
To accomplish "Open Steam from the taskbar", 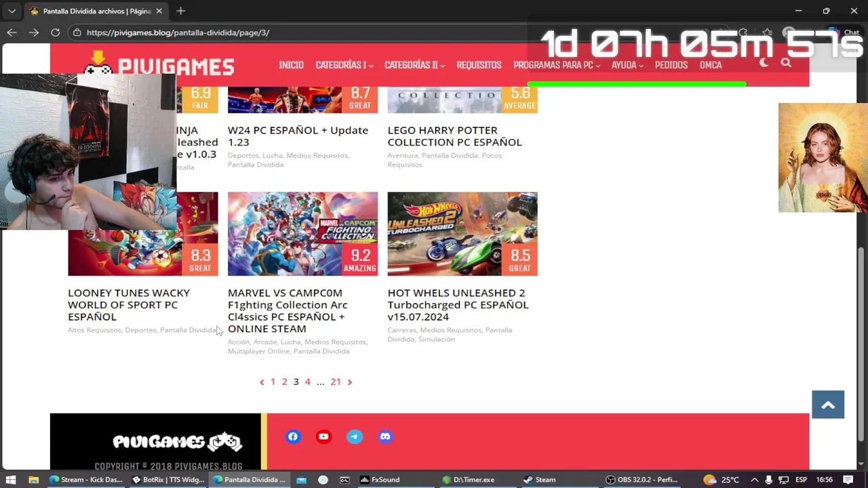I will 540,480.
